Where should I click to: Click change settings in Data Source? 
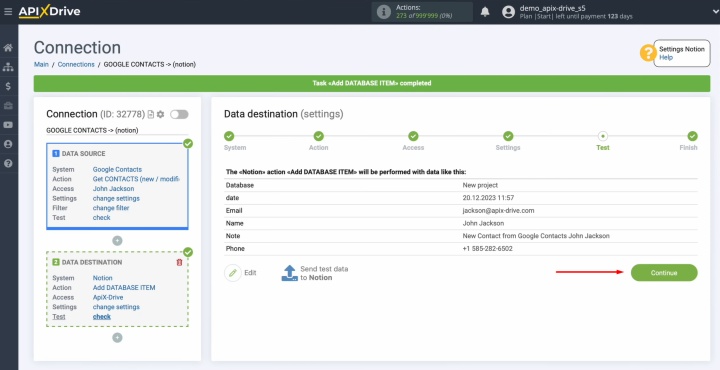click(x=116, y=198)
